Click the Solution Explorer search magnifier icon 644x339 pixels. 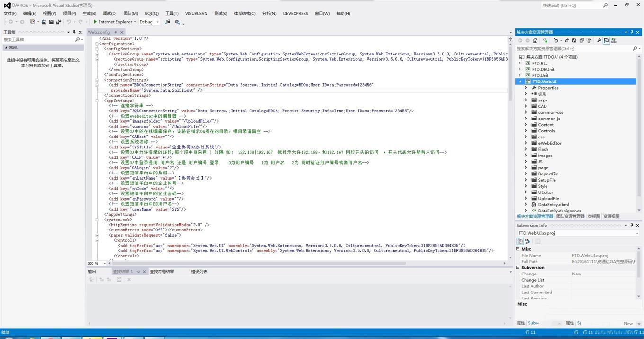click(635, 48)
